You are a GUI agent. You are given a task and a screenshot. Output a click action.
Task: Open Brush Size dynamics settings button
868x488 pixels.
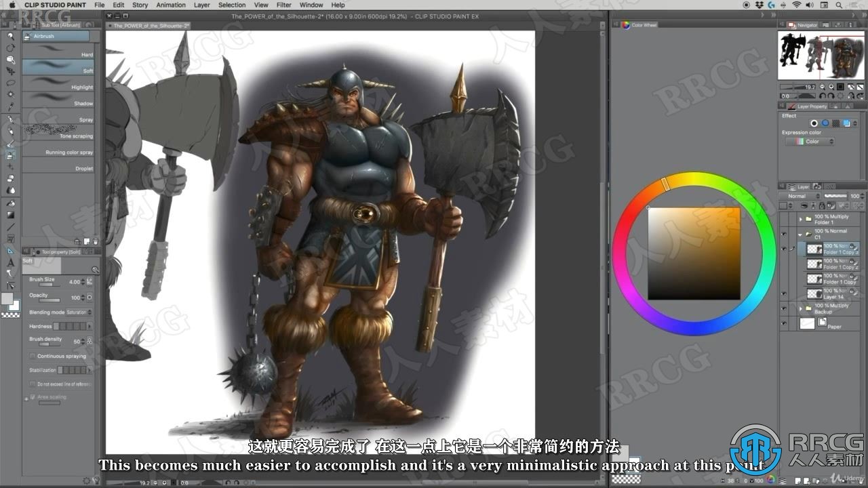coord(90,281)
